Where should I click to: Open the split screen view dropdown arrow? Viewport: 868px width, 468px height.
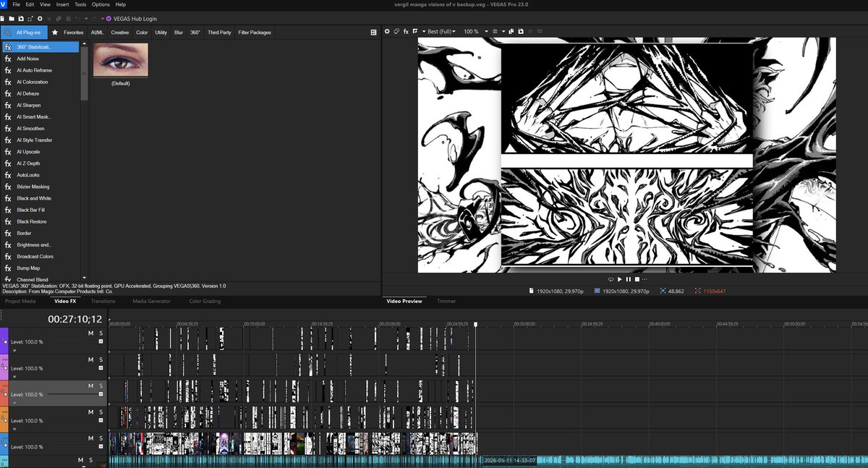coord(424,32)
